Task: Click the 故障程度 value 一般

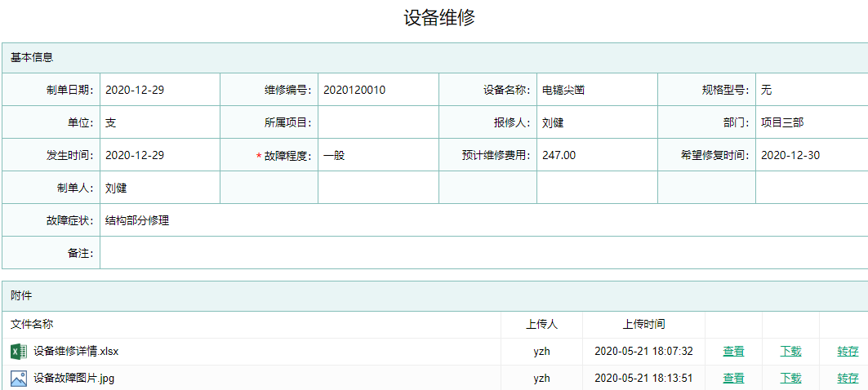Action: 334,156
